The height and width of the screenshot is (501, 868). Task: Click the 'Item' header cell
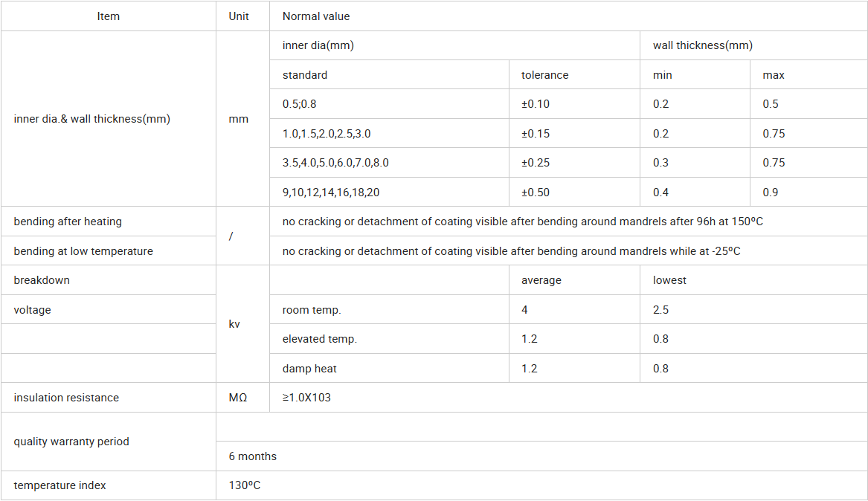tap(109, 16)
